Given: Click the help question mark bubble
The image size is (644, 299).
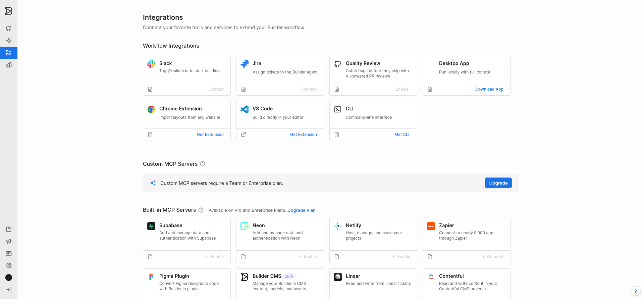Looking at the screenshot, I should click(x=635, y=291).
